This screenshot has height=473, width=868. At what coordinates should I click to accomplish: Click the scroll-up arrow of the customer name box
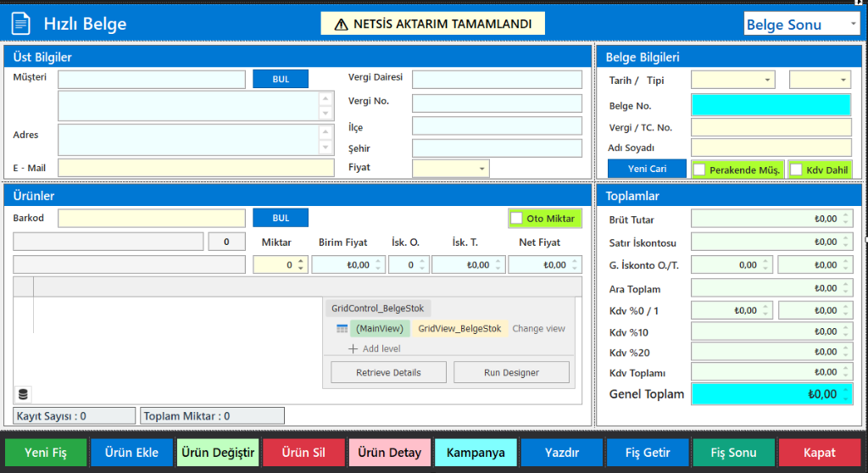(x=325, y=98)
